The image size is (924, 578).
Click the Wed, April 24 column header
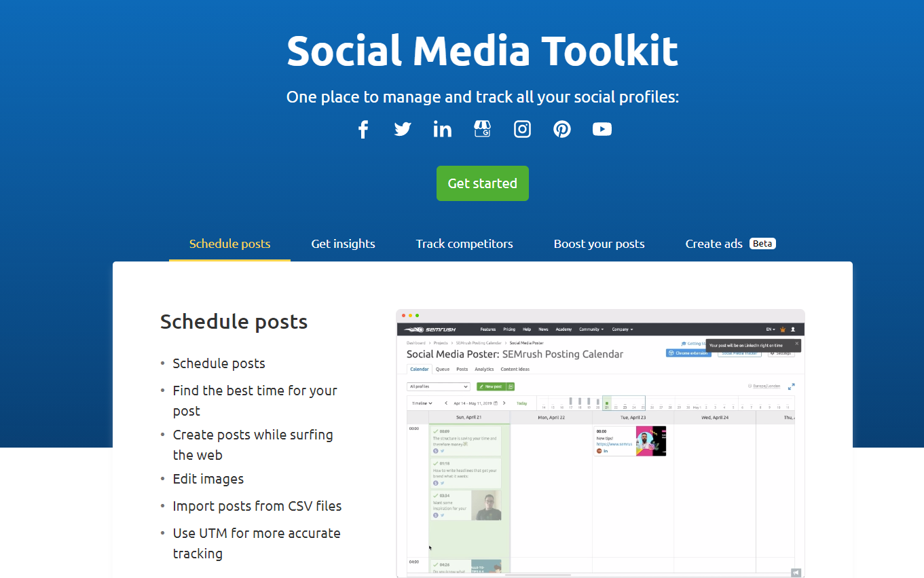coord(715,418)
